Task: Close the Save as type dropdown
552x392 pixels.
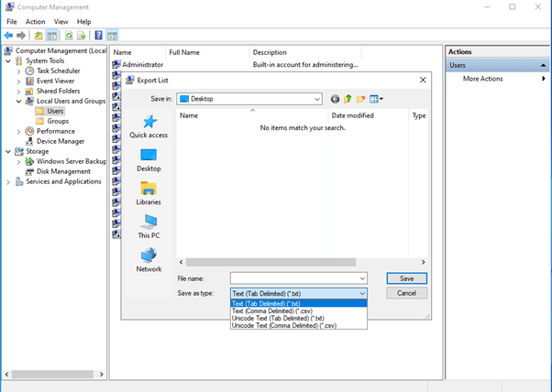Action: 362,293
